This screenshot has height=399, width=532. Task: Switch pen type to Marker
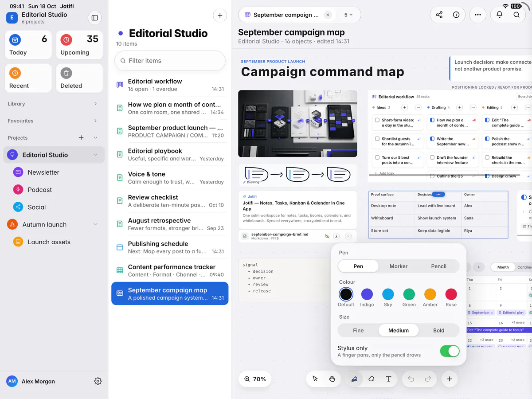399,266
